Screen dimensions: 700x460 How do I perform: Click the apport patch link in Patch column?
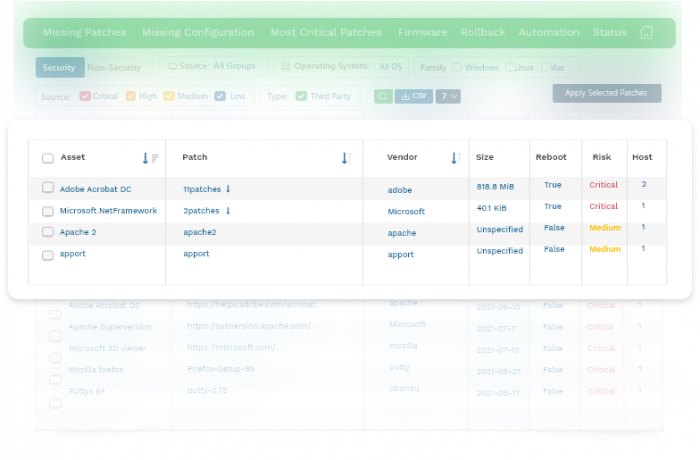click(x=196, y=254)
